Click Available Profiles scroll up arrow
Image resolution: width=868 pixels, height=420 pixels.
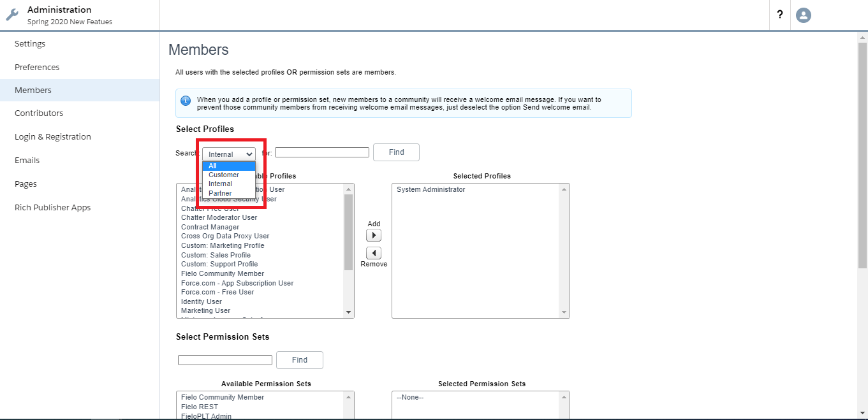pos(348,189)
